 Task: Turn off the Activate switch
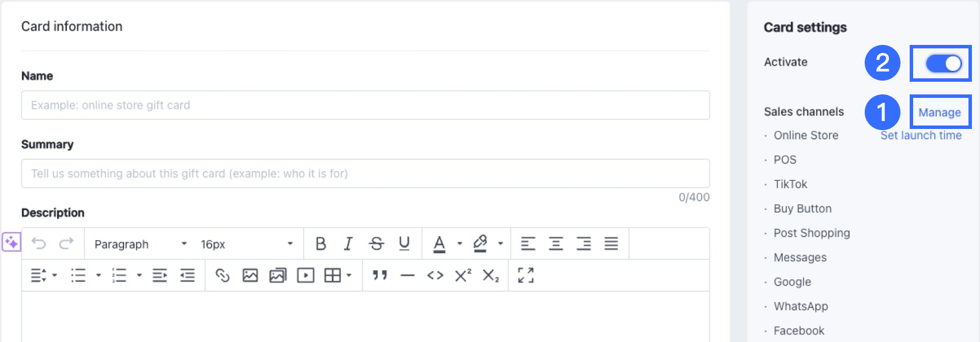tap(944, 63)
